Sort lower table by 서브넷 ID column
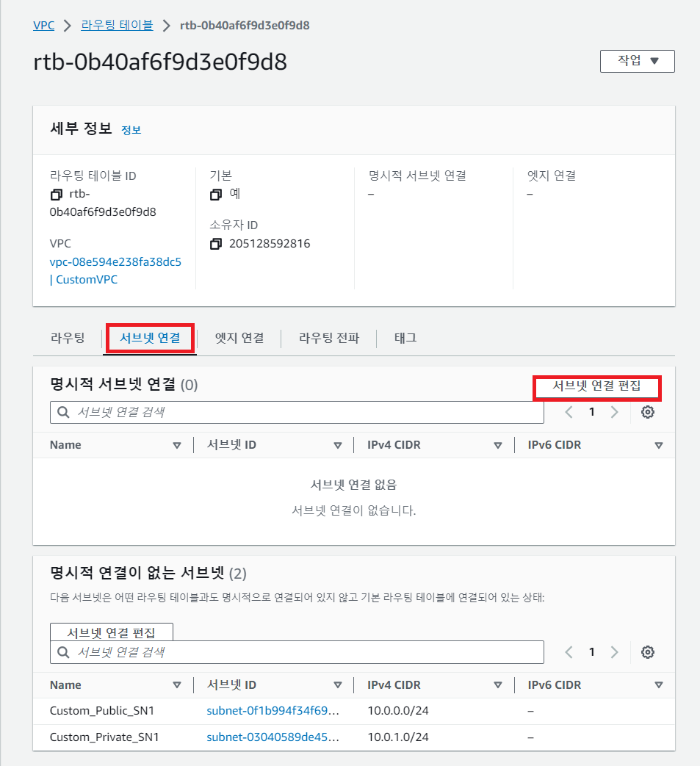Screen dimensions: 700x766 (x=338, y=685)
